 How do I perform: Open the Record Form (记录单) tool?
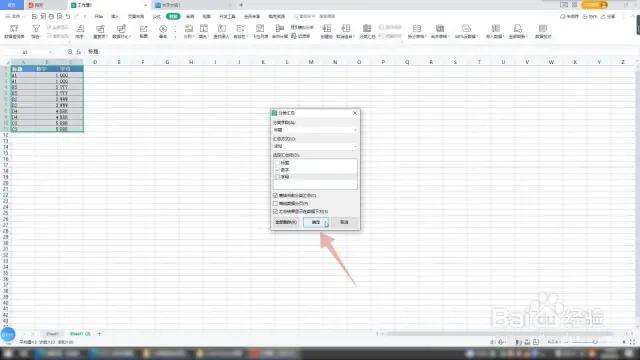(x=300, y=36)
